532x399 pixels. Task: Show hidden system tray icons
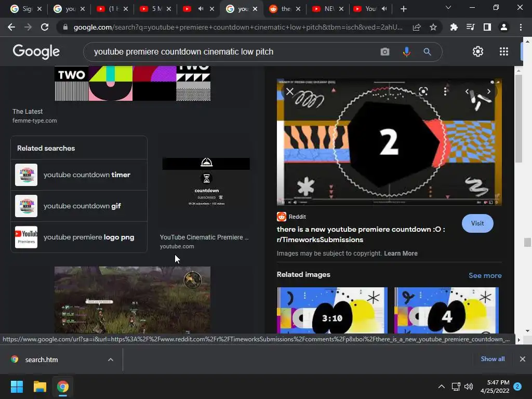[442, 387]
